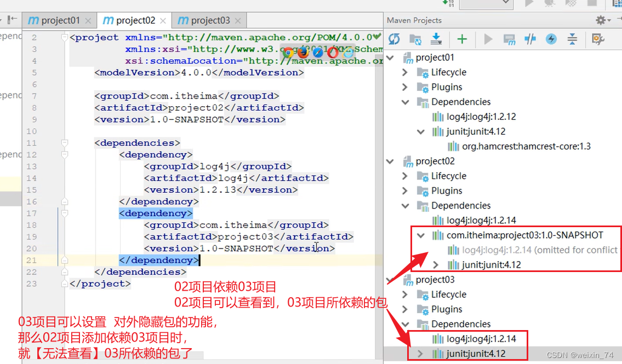
Task: Open in Opera browser icon
Action: tap(333, 53)
